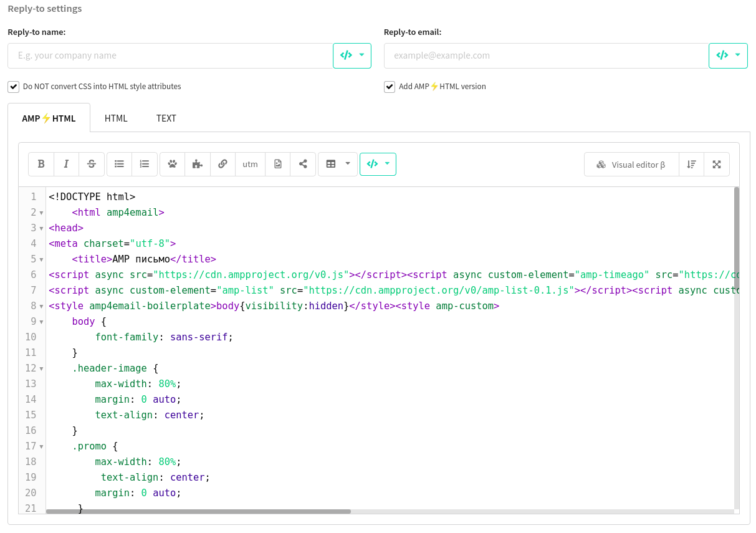The height and width of the screenshot is (533, 756).
Task: Click the Reply-to email input field
Action: click(x=547, y=55)
